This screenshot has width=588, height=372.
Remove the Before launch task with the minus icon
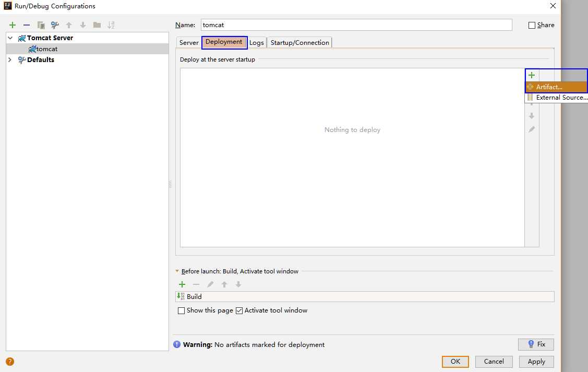click(196, 285)
